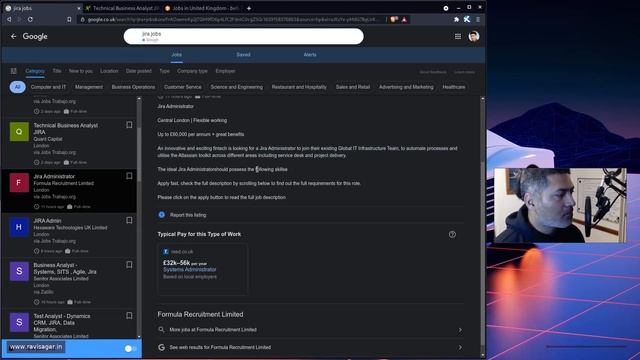Viewport: 640px width, 360px height.
Task: Click the jira jobs search box
Action: [244, 36]
